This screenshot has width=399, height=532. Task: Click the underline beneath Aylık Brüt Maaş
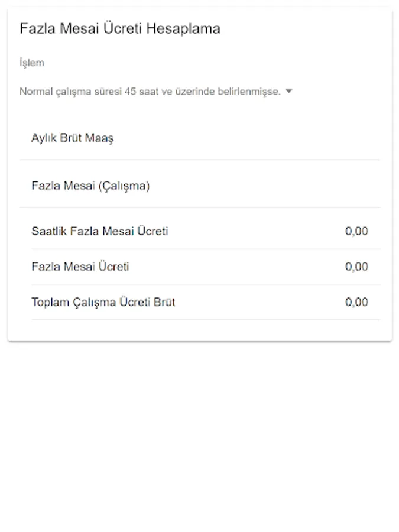click(200, 160)
